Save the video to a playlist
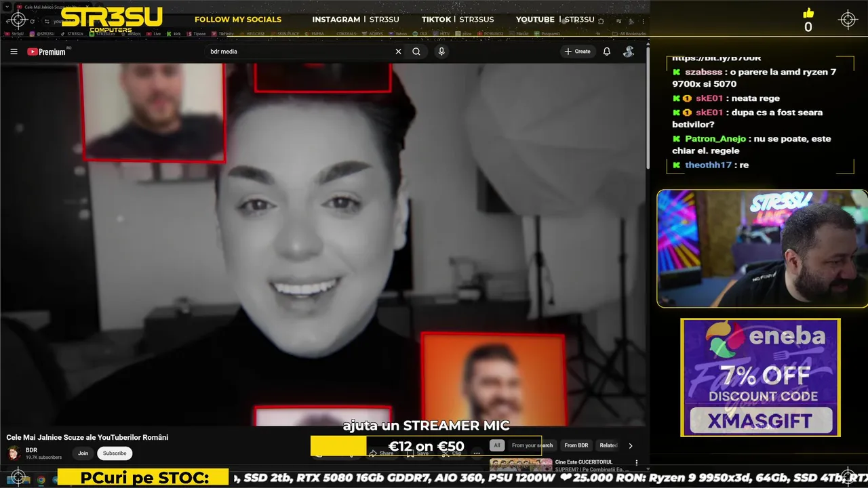This screenshot has width=868, height=488. pyautogui.click(x=418, y=453)
